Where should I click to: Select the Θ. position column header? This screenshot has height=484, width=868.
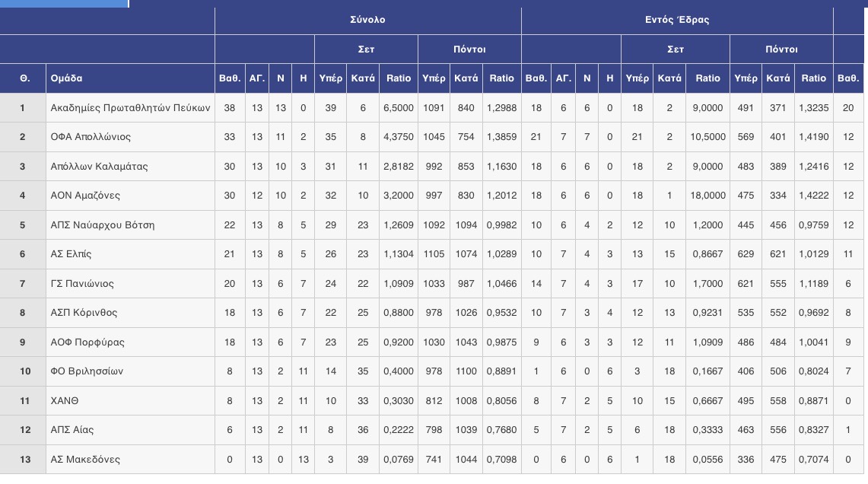(25, 78)
